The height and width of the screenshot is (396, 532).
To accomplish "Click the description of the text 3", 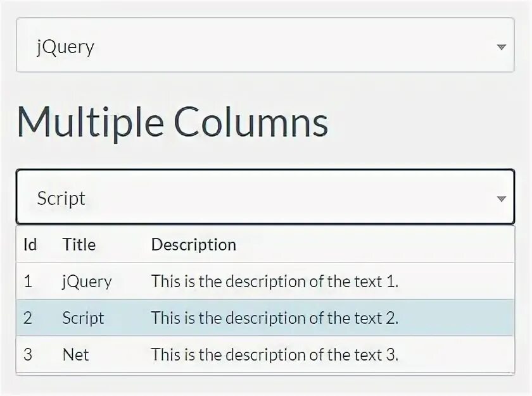I will click(274, 355).
